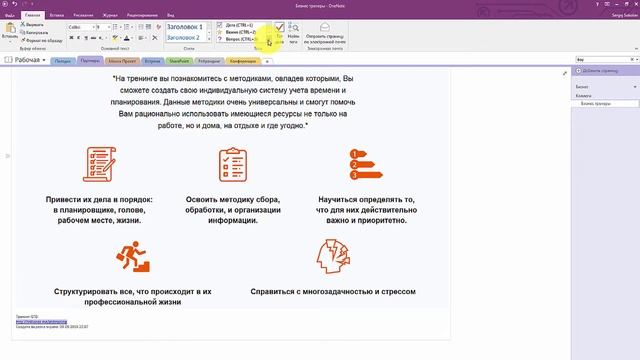The height and width of the screenshot is (360, 640).
Task: Collapse the Бизнес page group arrow
Action: [x=635, y=87]
